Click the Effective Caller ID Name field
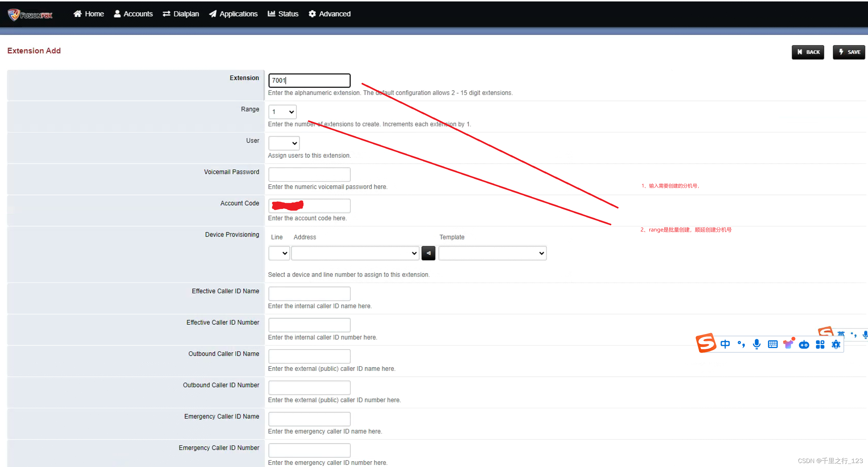Viewport: 868px width, 467px height. (x=309, y=293)
